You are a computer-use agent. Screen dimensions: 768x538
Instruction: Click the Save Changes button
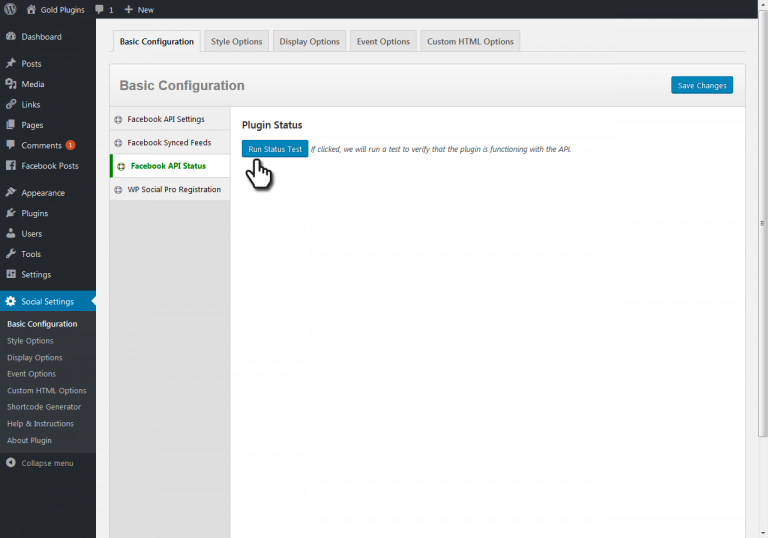point(701,86)
